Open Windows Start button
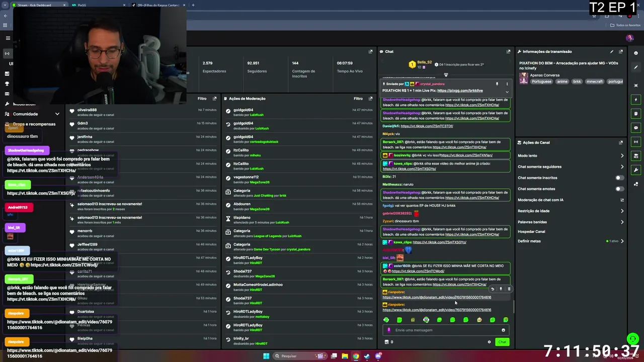This screenshot has height=362, width=644. [x=266, y=356]
